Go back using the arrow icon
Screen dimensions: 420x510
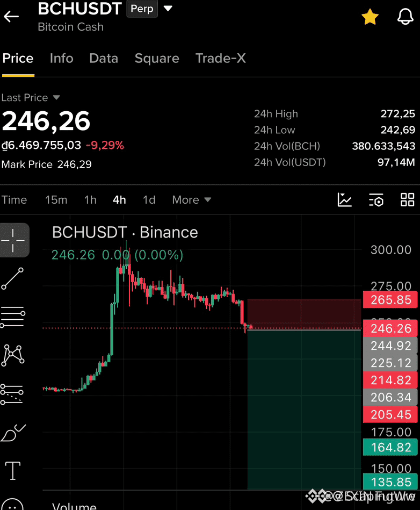click(x=11, y=16)
